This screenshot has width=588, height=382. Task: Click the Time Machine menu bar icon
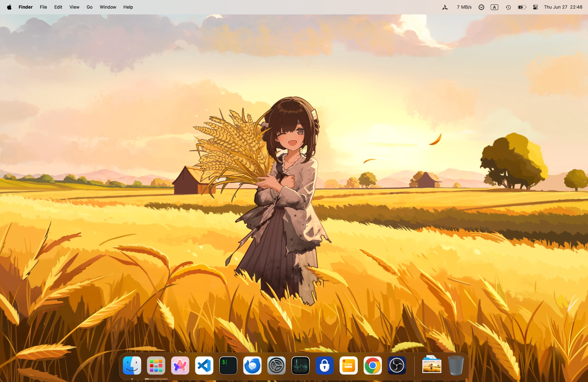(x=508, y=7)
